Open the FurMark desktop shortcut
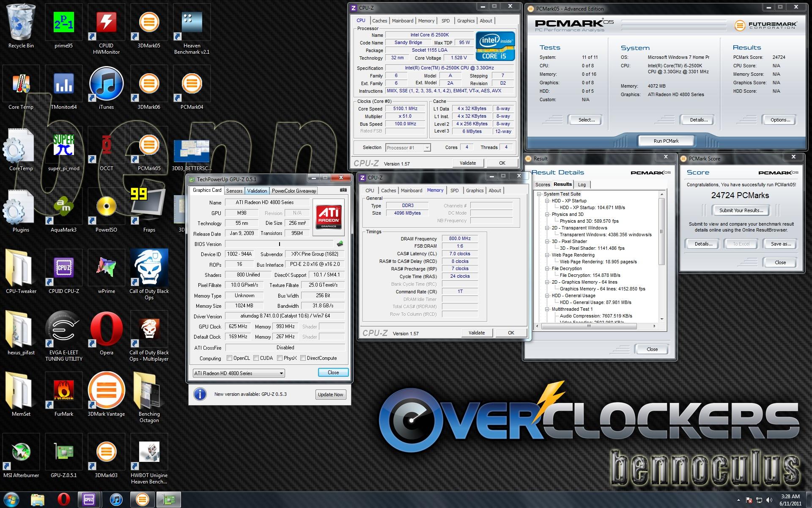 (x=63, y=395)
